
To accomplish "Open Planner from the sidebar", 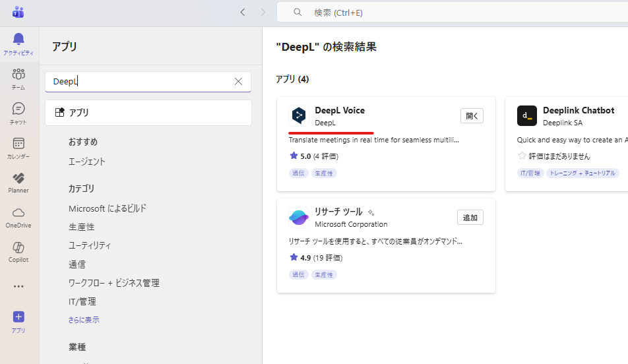I will coord(18,182).
